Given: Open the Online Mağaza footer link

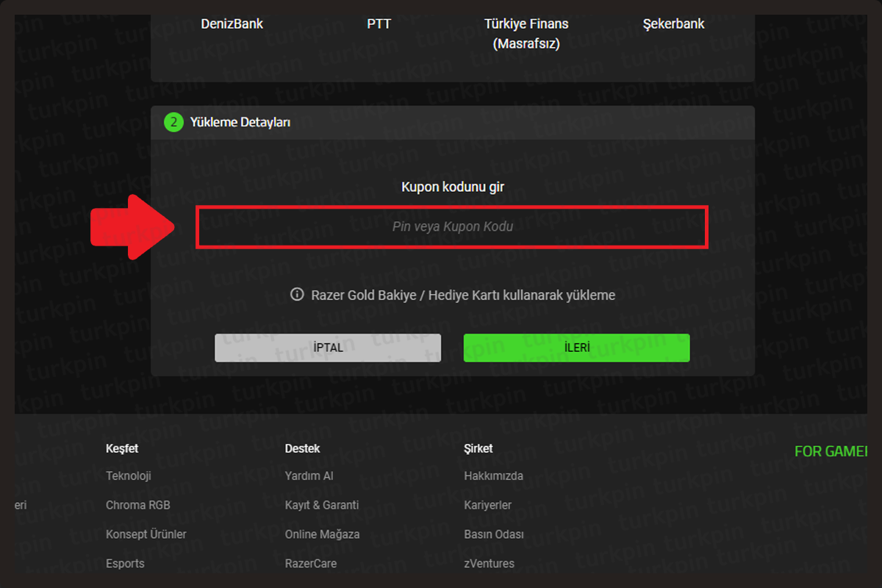Looking at the screenshot, I should click(x=323, y=534).
